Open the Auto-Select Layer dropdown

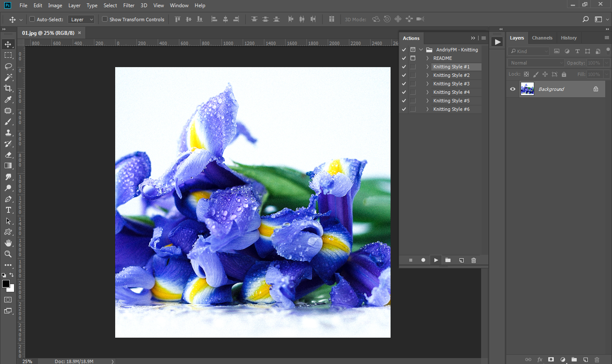point(81,20)
